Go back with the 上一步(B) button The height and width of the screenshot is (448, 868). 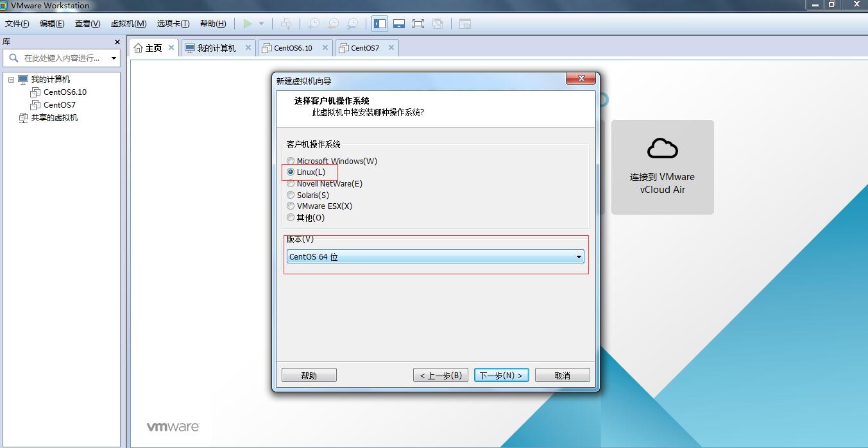[x=441, y=376]
